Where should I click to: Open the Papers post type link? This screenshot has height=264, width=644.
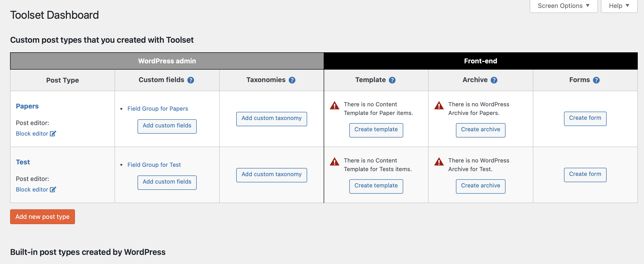coord(27,106)
